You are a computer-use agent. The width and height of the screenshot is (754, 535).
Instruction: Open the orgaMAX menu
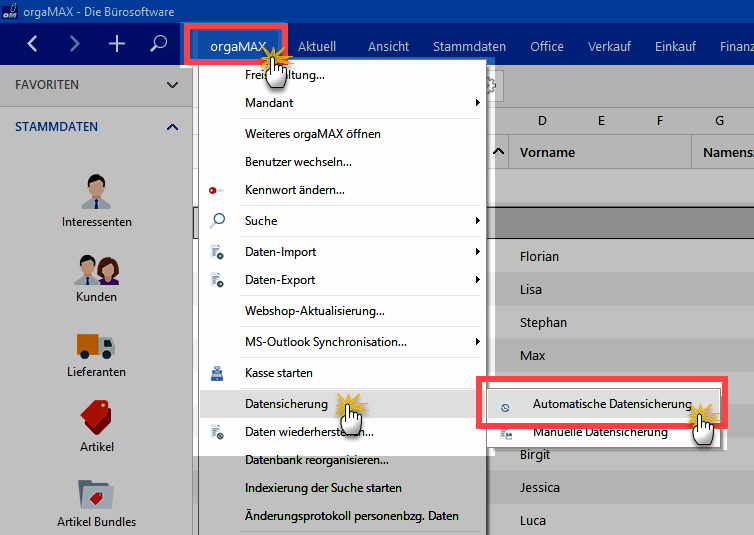tap(238, 47)
